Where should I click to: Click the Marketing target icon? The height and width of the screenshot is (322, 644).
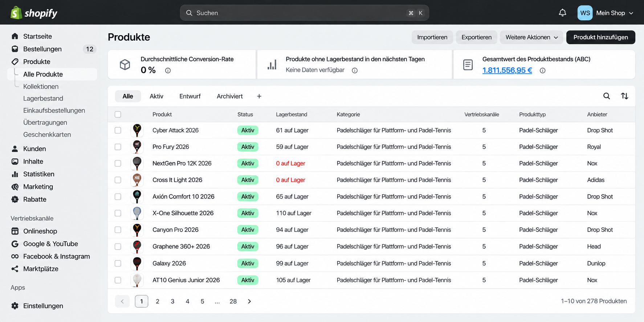point(15,187)
